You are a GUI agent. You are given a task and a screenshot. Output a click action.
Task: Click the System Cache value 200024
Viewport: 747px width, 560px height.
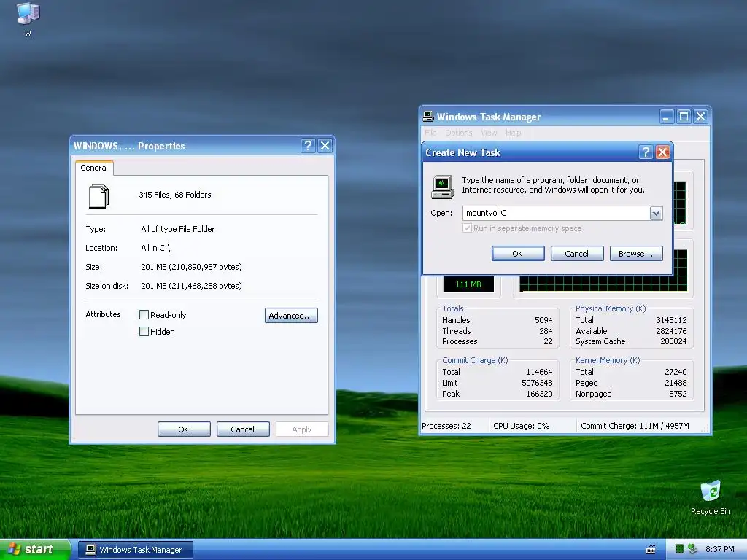[x=673, y=341]
